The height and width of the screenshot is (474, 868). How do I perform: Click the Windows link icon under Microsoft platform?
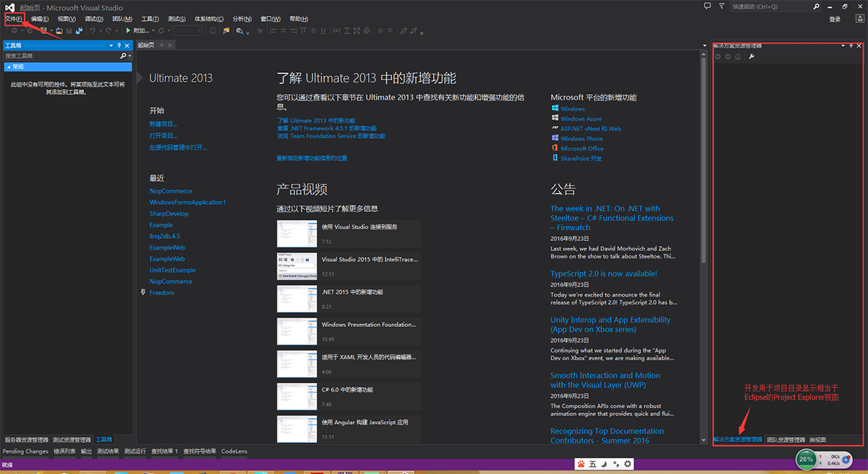pyautogui.click(x=554, y=109)
